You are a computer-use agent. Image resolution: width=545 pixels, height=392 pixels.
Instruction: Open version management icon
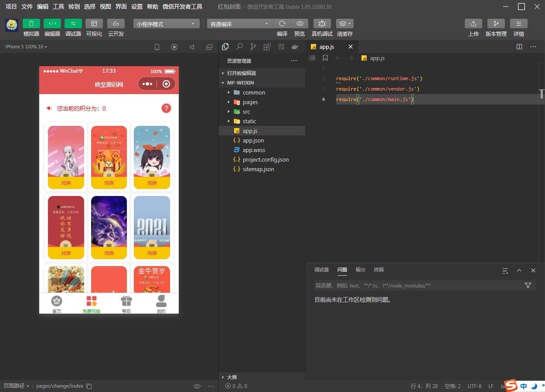(x=496, y=24)
